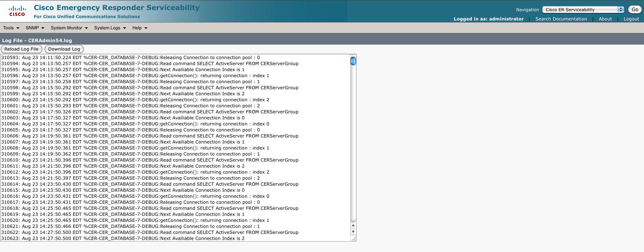Open the SNMP menu
Screen dimensions: 644x252
pos(35,28)
